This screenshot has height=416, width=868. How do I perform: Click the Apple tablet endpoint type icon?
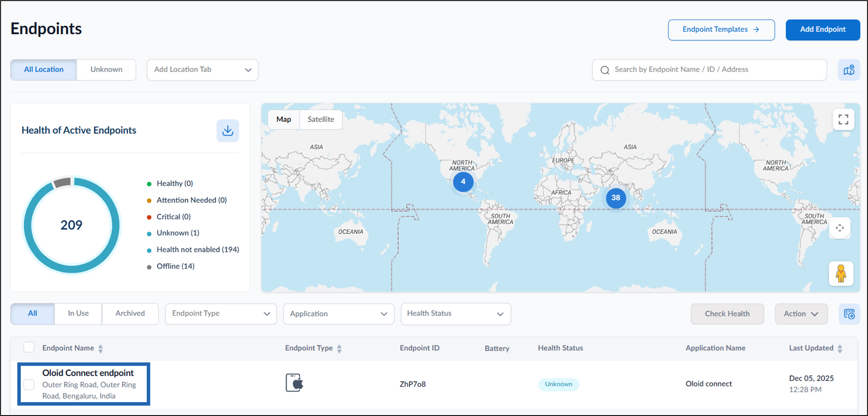pos(295,383)
